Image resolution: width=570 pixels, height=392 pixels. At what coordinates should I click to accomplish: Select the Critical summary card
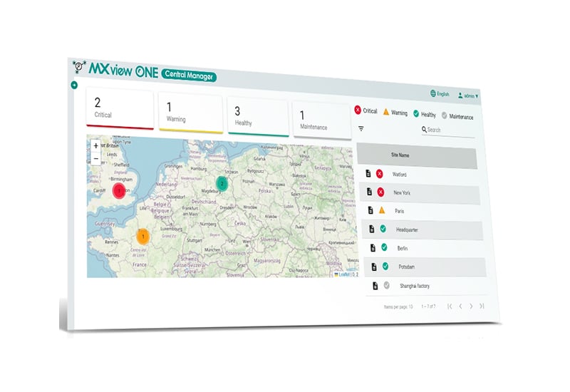pyautogui.click(x=119, y=109)
